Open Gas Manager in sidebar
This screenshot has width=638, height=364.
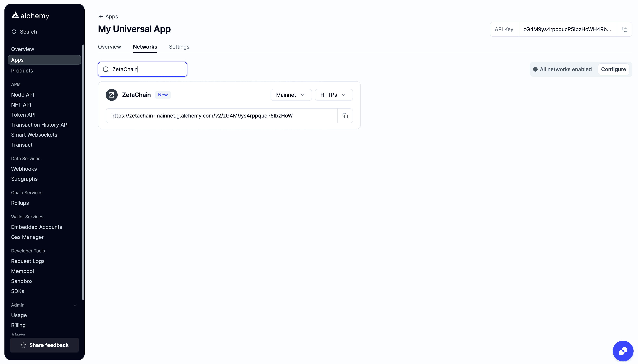point(27,237)
